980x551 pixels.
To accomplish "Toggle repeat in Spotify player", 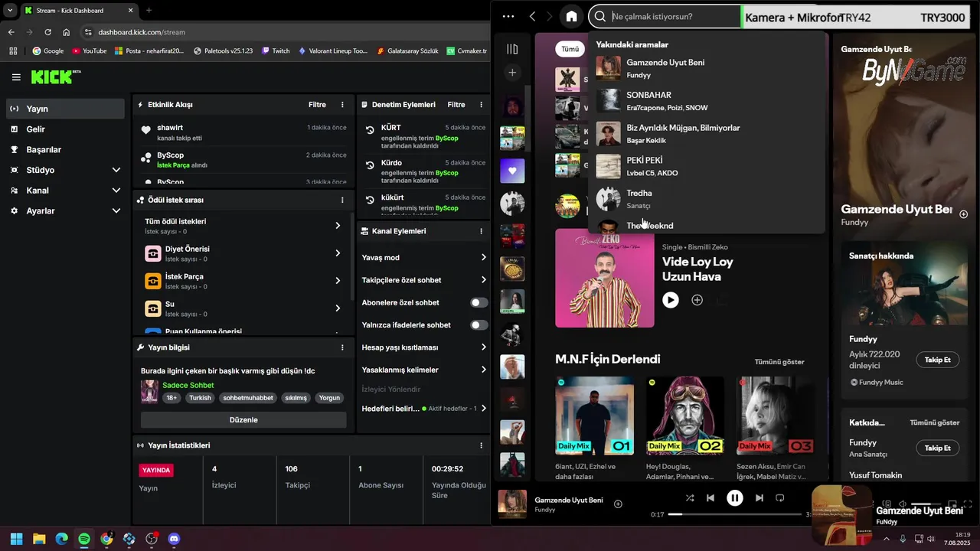I will point(779,498).
